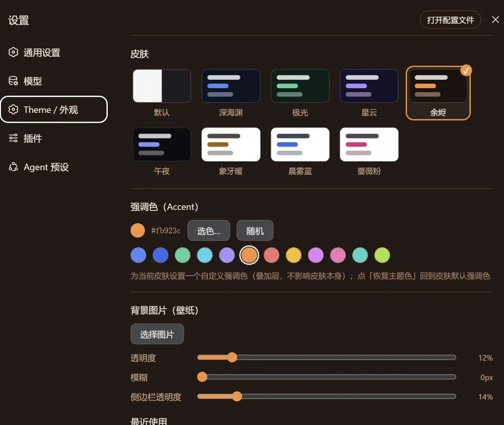Viewport: 504px width, 425px height.
Task: Pick the deep blue accent swatch
Action: (161, 255)
